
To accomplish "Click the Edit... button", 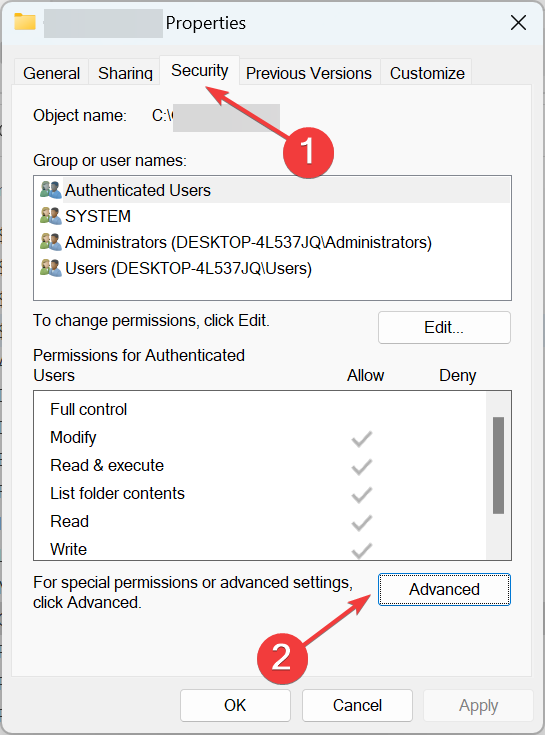I will point(444,327).
